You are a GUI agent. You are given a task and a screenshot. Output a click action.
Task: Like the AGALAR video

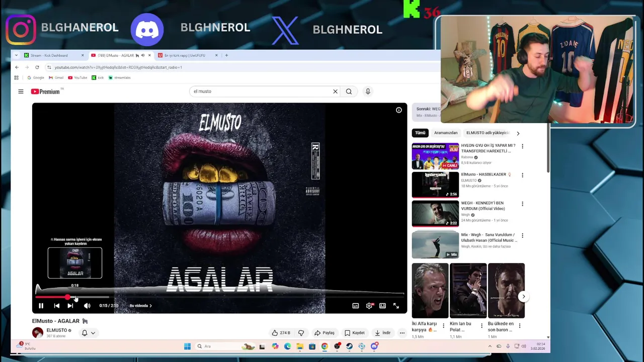pyautogui.click(x=281, y=333)
